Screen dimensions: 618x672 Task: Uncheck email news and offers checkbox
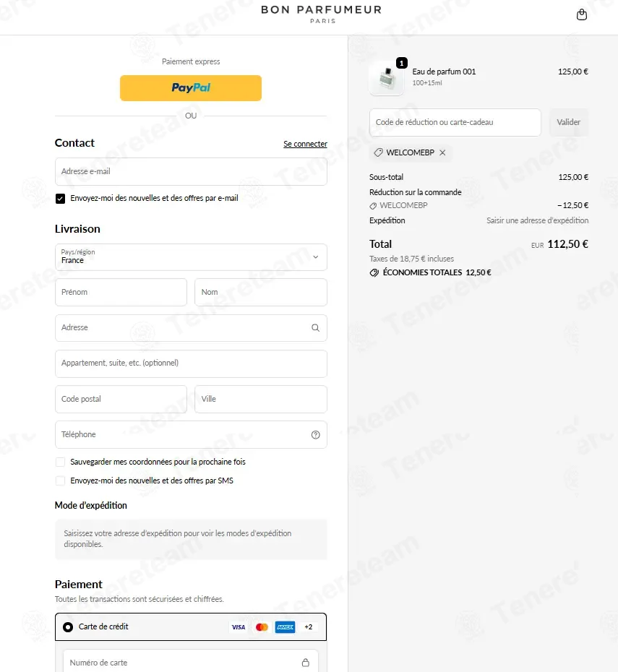(x=61, y=199)
